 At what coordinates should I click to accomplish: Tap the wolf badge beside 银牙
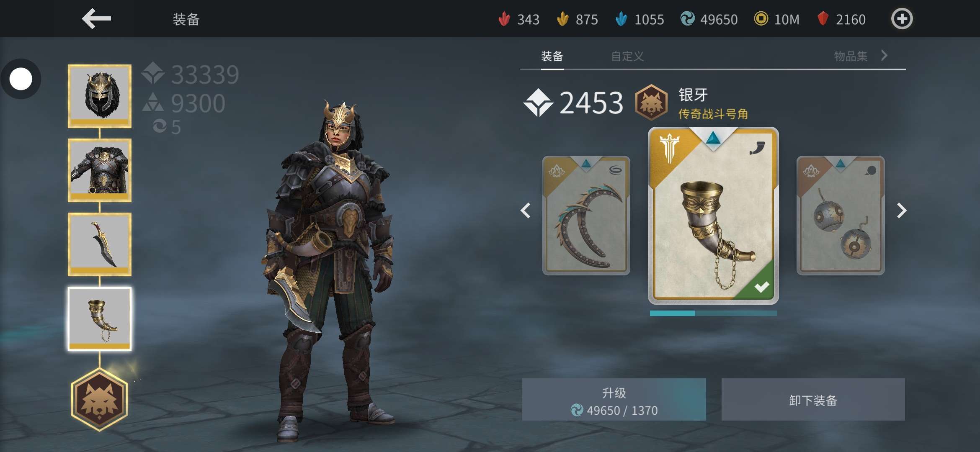(651, 103)
